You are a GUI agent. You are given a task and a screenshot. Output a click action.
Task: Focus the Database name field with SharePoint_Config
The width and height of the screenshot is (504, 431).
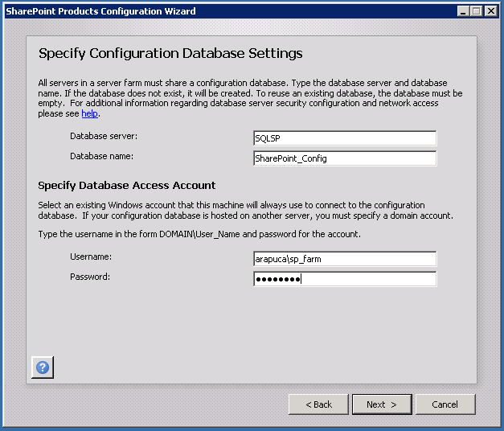(x=344, y=158)
